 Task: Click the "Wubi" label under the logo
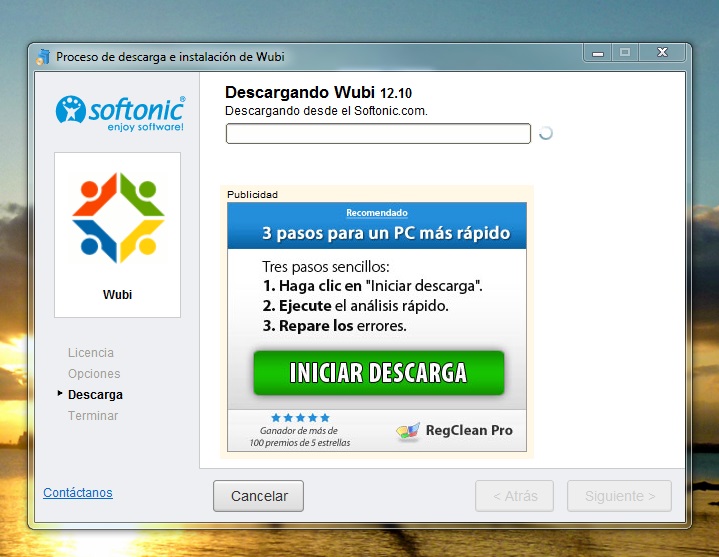117,294
